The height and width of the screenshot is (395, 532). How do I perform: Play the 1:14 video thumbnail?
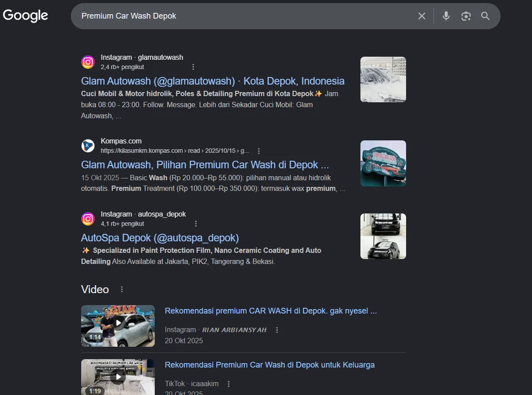pos(118,326)
